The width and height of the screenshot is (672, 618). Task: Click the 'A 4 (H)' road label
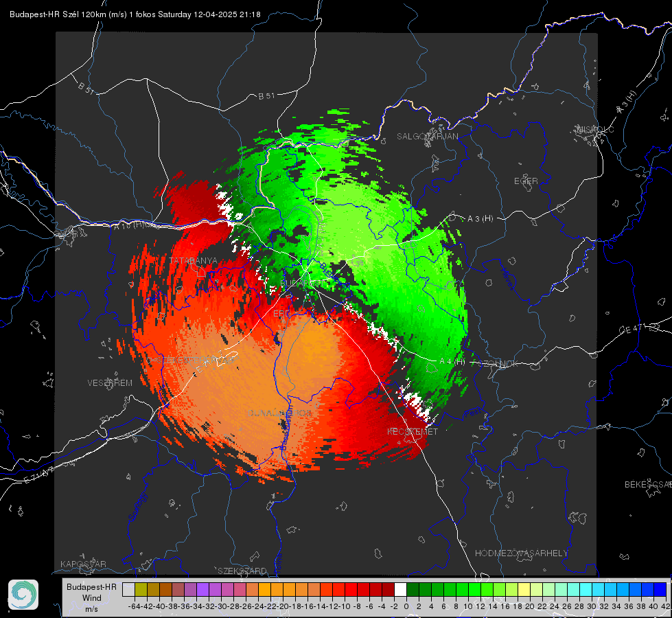click(x=452, y=362)
